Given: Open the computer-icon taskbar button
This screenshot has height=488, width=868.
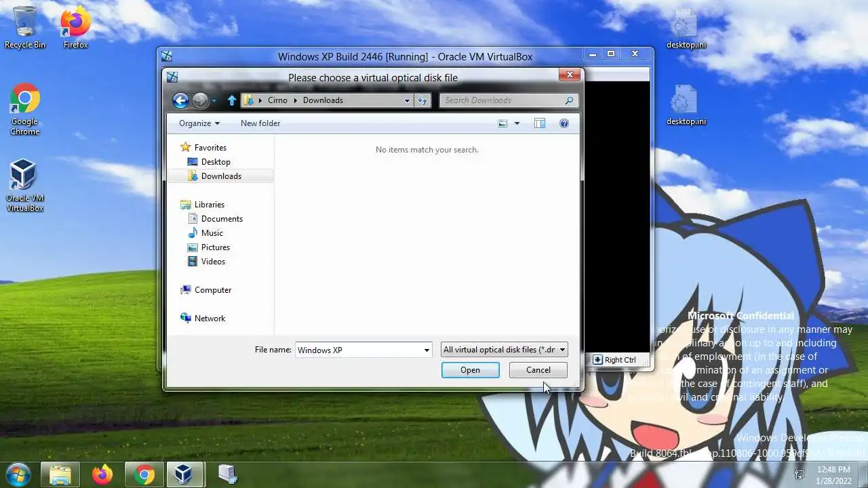Looking at the screenshot, I should click(227, 475).
